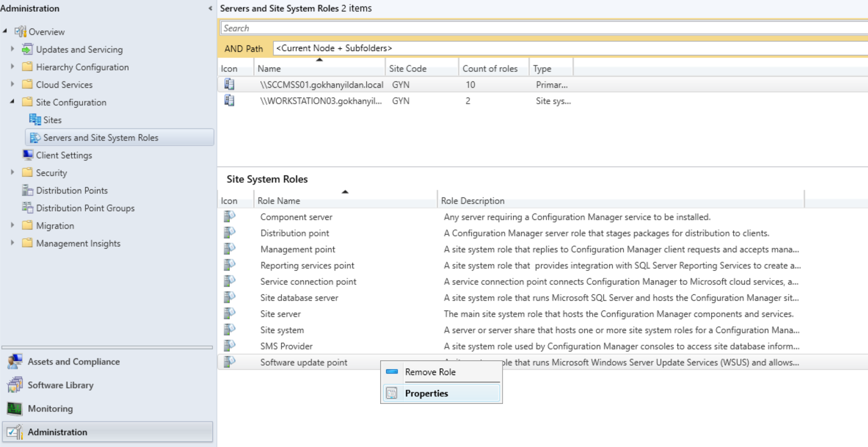Expand the Security node

(x=12, y=172)
